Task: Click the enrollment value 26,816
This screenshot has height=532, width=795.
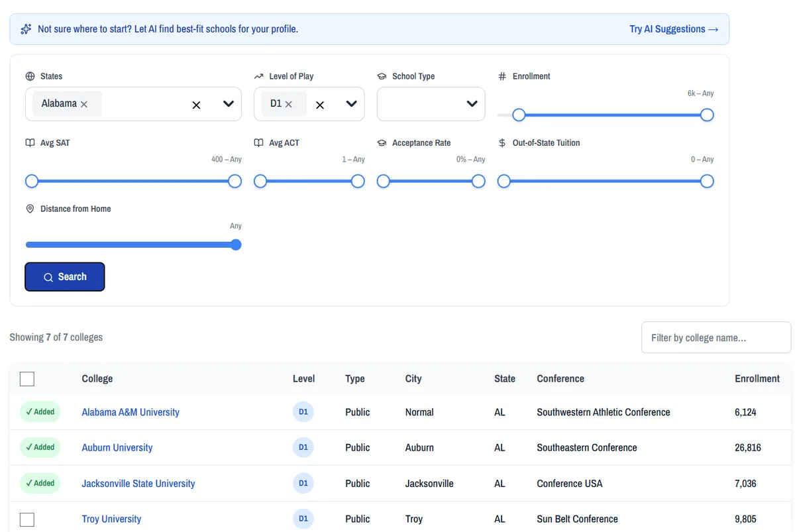Action: pos(748,448)
